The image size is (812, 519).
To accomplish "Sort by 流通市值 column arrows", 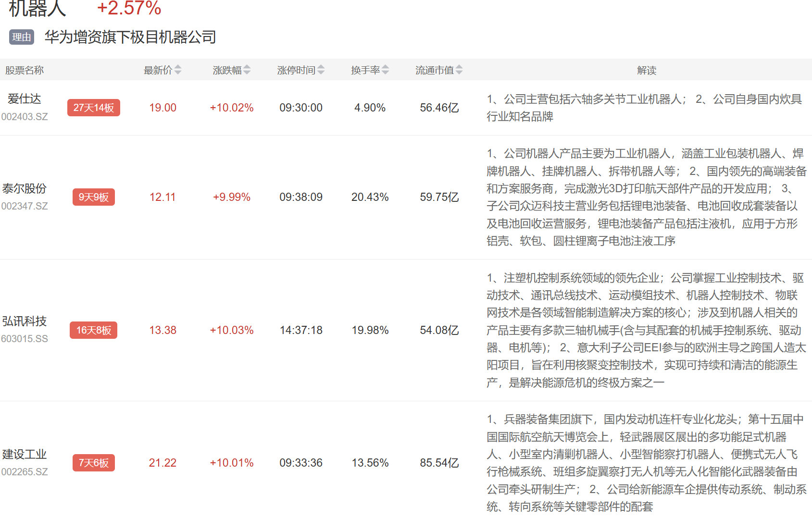I will pos(459,70).
